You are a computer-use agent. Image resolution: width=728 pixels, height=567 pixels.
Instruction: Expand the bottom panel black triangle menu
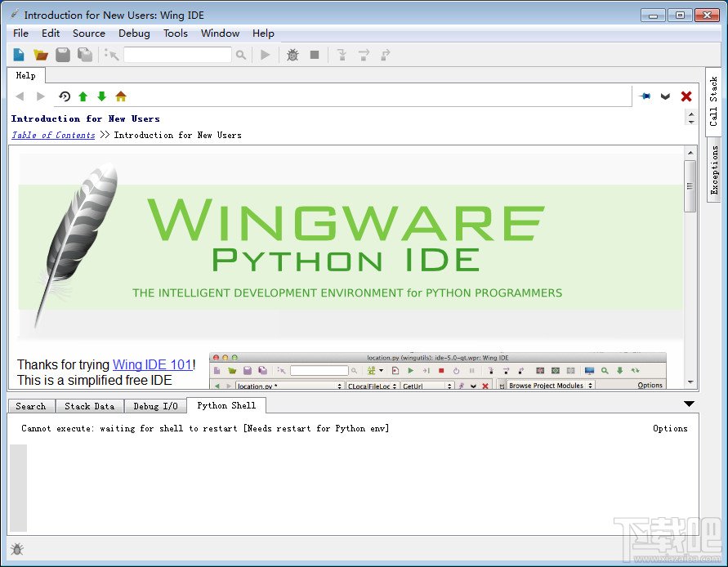tap(689, 404)
